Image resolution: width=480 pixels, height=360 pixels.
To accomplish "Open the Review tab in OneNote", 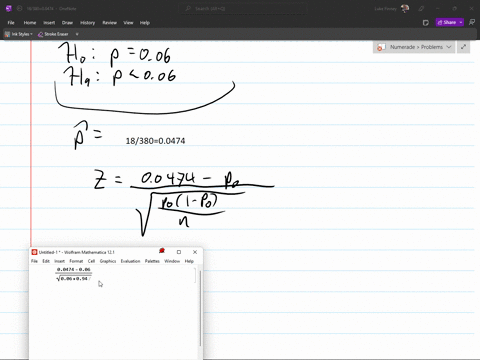I will 109,23.
